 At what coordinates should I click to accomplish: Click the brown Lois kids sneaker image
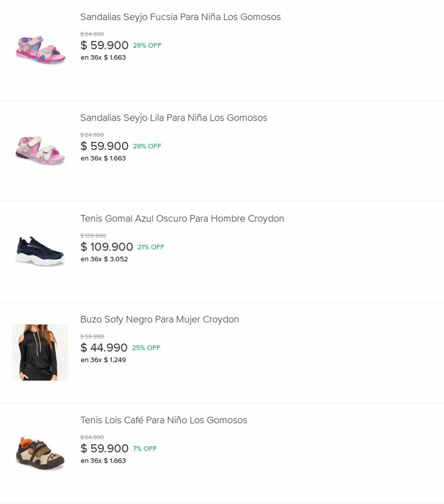[x=40, y=453]
